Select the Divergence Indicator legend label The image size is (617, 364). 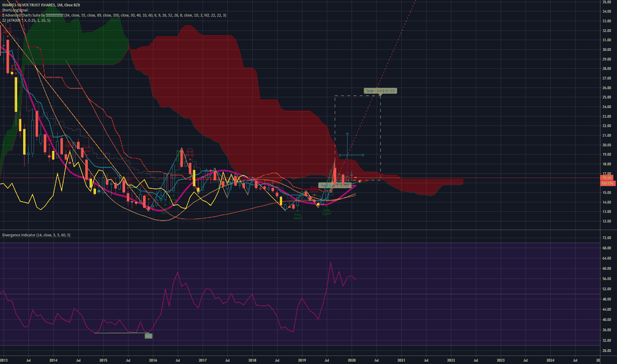(x=36, y=235)
